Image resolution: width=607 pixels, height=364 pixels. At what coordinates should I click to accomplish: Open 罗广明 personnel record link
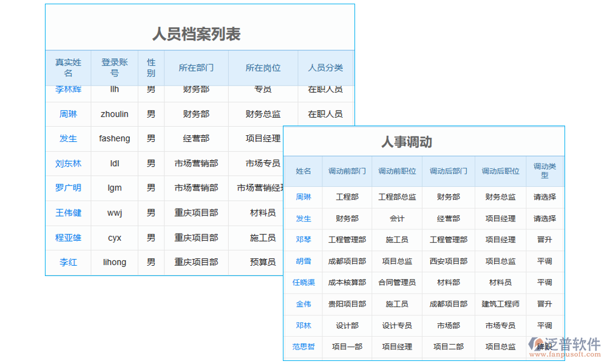(68, 187)
